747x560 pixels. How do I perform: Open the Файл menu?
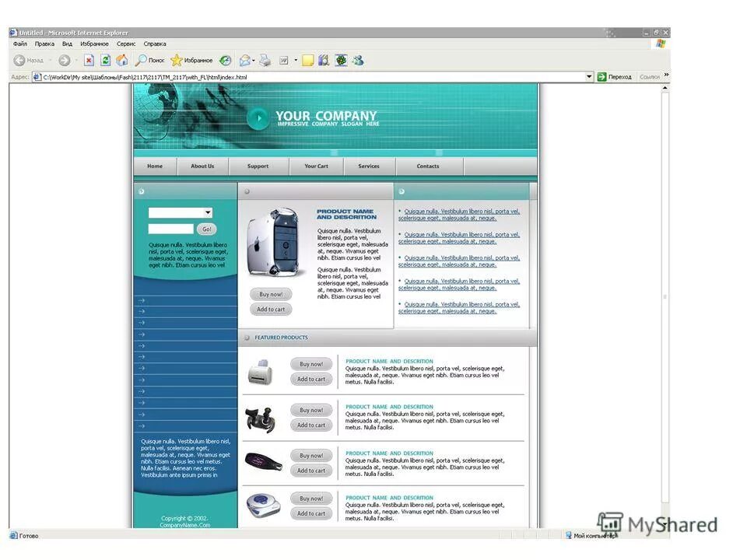click(20, 44)
